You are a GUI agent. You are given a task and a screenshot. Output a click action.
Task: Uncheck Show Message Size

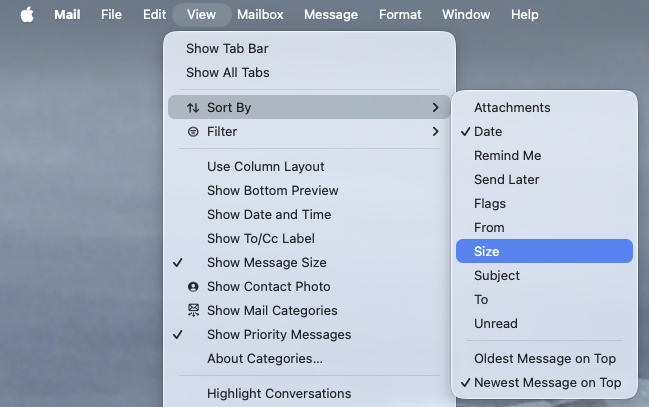[266, 263]
